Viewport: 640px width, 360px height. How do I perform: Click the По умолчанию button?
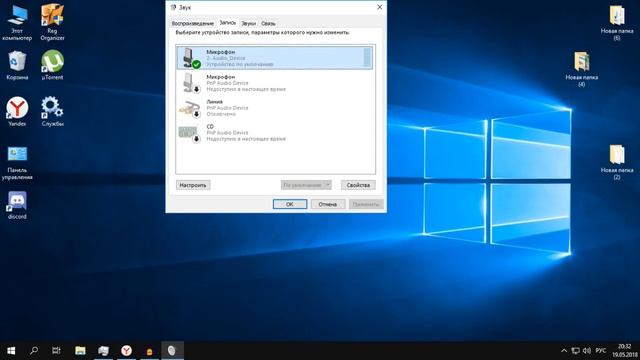point(302,185)
